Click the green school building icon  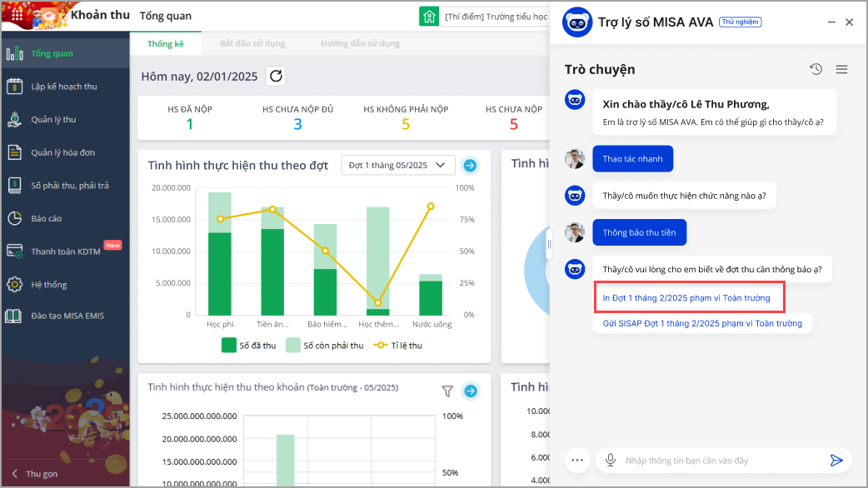429,17
